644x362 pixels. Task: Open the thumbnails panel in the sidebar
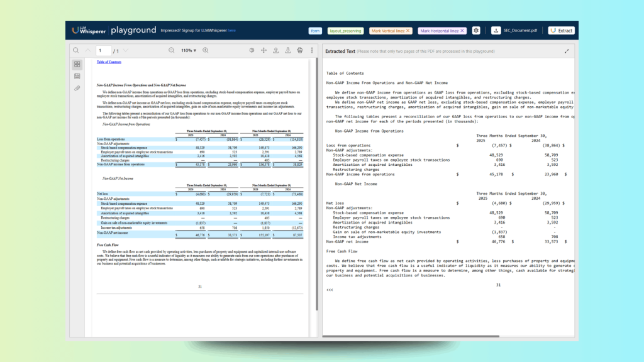coord(77,64)
